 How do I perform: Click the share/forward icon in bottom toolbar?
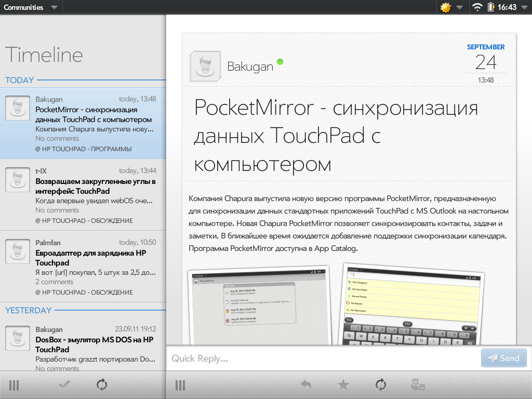coord(418,385)
